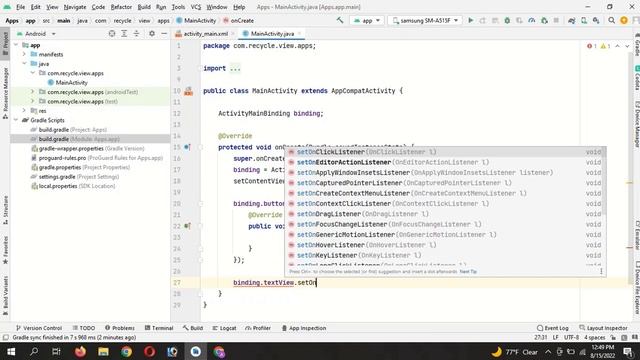Open the Build menu
640x360 pixels.
coord(144,7)
